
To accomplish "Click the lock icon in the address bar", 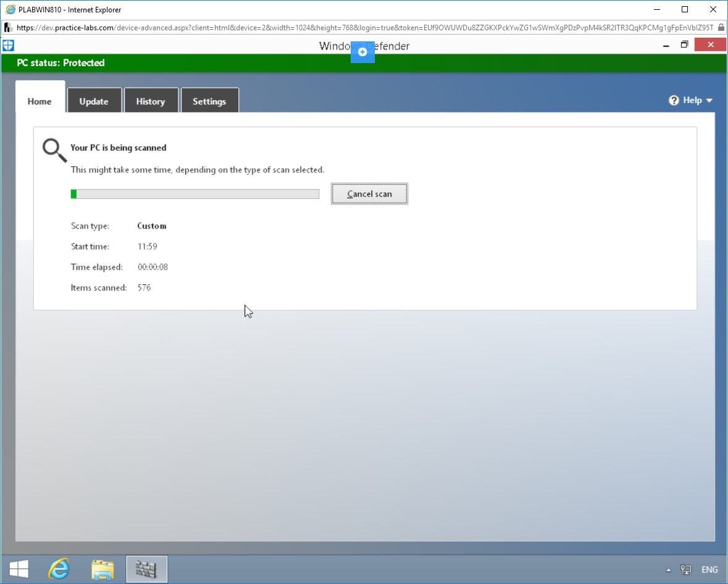I will (721, 28).
